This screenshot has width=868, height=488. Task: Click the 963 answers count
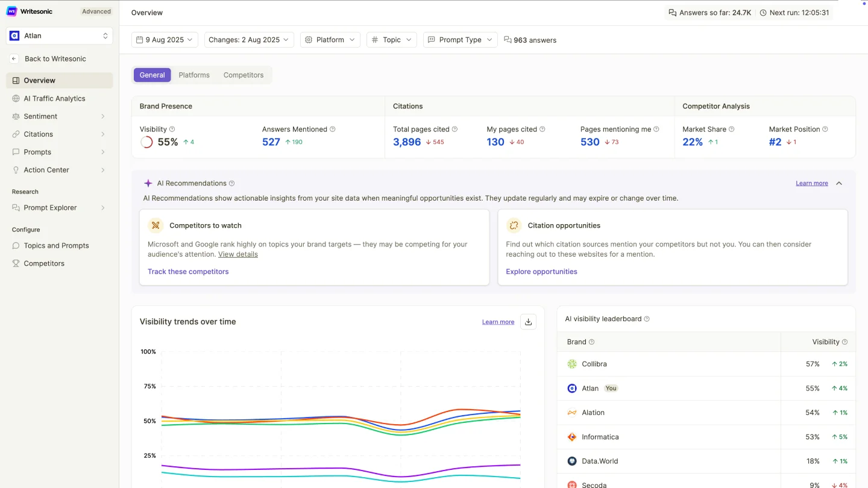[x=530, y=40]
